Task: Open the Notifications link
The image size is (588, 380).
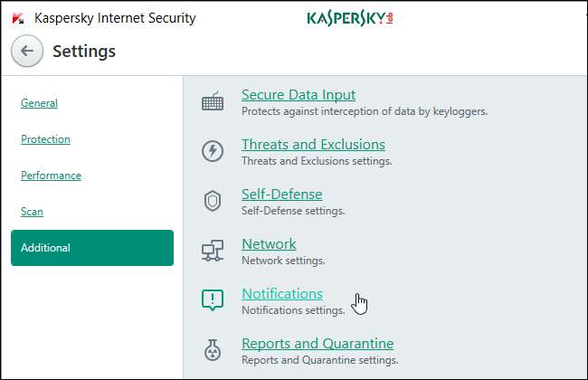Action: [x=281, y=293]
